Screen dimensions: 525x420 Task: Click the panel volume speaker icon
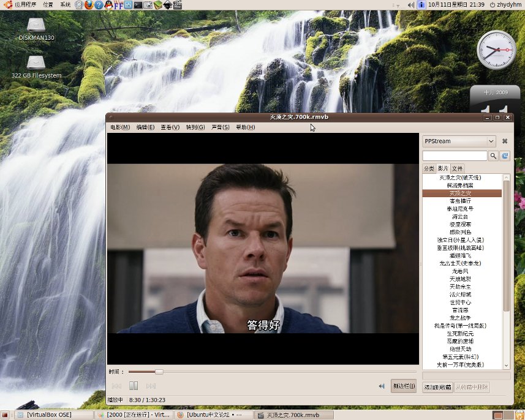pyautogui.click(x=410, y=5)
